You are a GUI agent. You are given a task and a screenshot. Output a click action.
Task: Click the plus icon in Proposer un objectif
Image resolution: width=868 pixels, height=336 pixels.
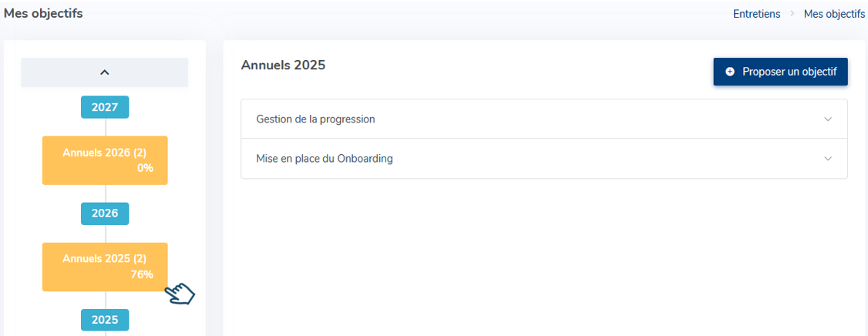(730, 72)
